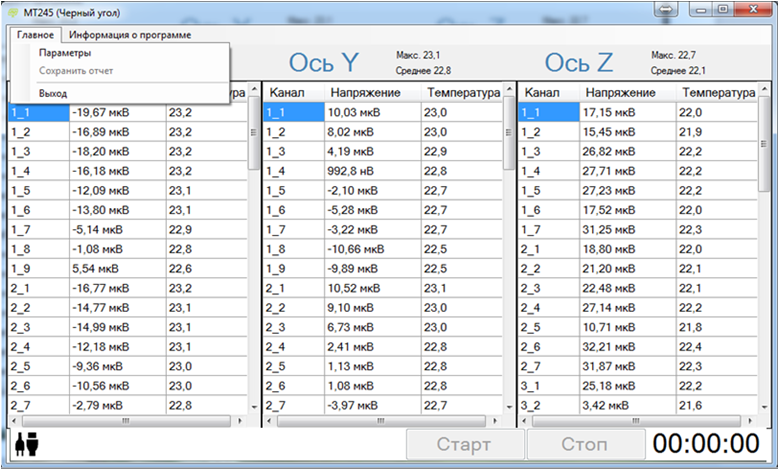Click Напряжение column header in Ось Z table

pyautogui.click(x=627, y=92)
